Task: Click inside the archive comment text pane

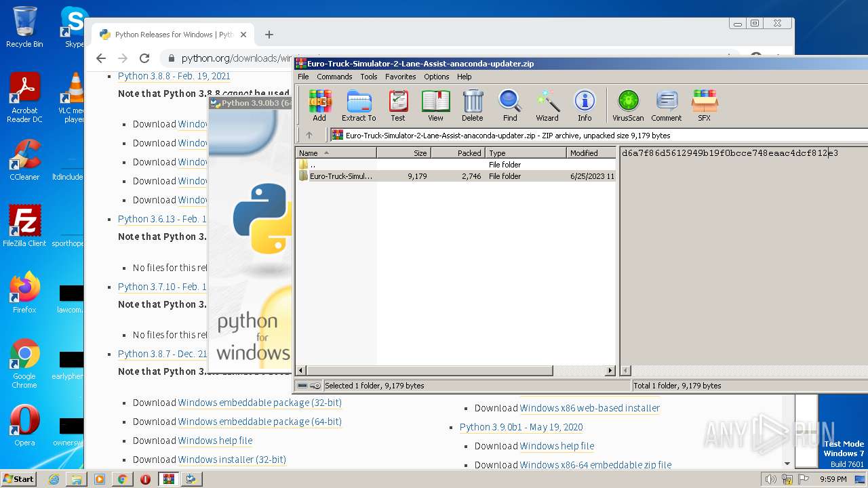Action: coord(744,258)
